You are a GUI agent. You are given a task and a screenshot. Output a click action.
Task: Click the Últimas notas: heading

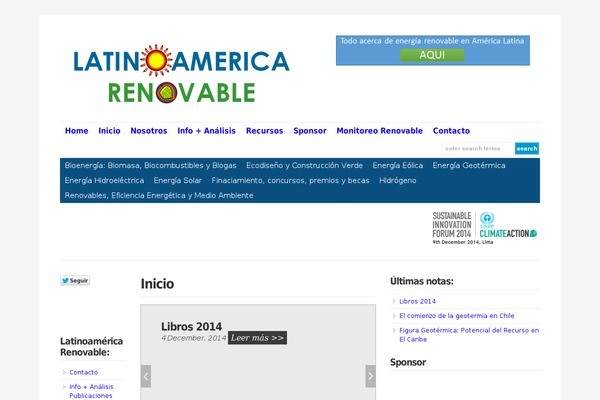tap(422, 281)
